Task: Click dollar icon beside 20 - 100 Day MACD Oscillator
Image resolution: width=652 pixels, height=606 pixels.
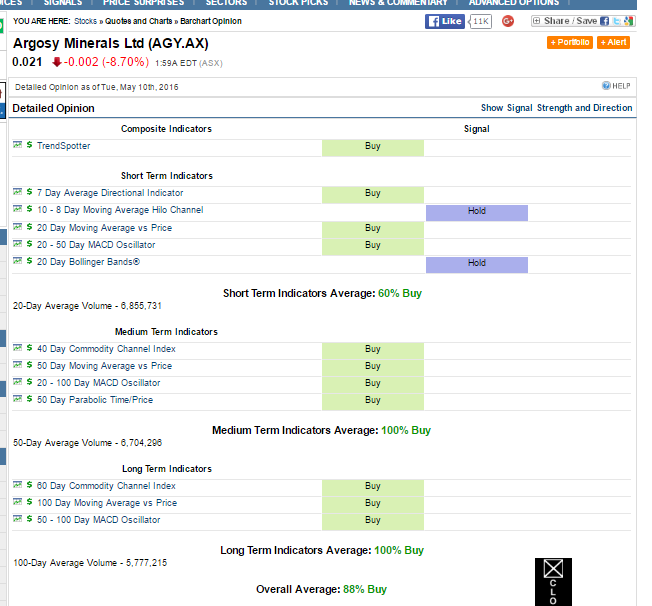Action: [x=30, y=382]
